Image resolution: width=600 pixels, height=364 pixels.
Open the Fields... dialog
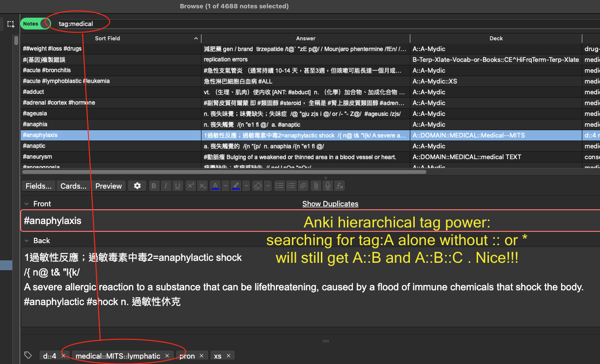pos(38,186)
